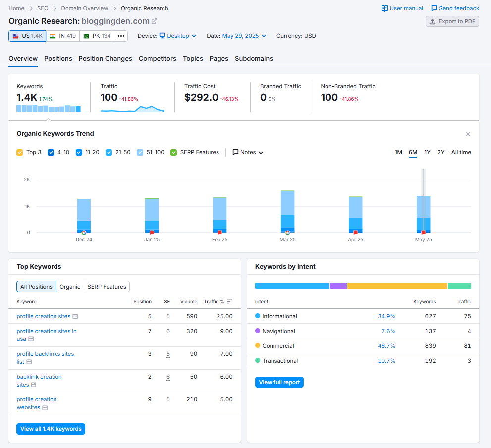Click View all 1.4K keywords button
This screenshot has height=448, width=491.
(51, 429)
